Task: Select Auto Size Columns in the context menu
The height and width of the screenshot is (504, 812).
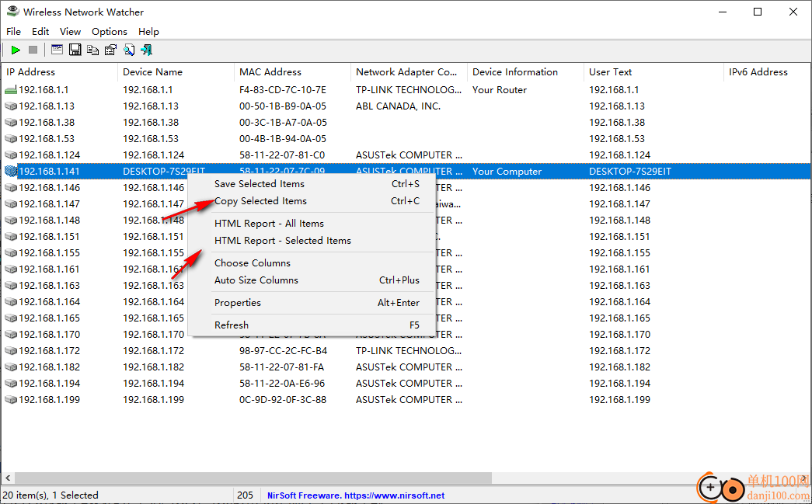Action: pyautogui.click(x=311, y=280)
